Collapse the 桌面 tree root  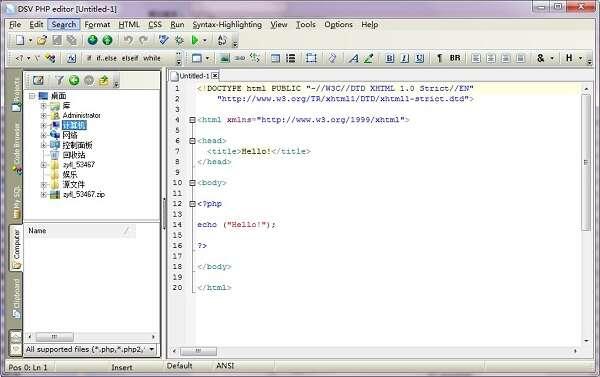(32, 96)
